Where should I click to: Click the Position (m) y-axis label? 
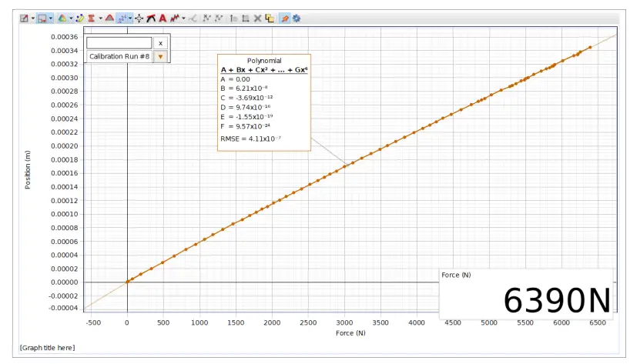27,170
